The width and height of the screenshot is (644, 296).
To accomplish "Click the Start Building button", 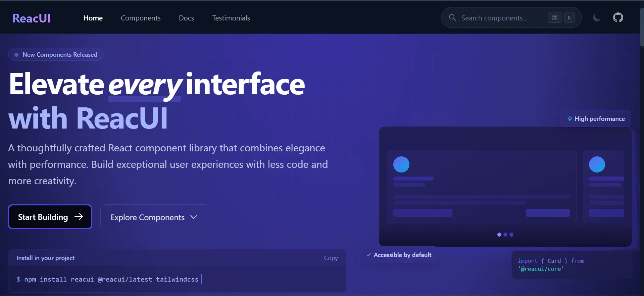I will click(50, 217).
